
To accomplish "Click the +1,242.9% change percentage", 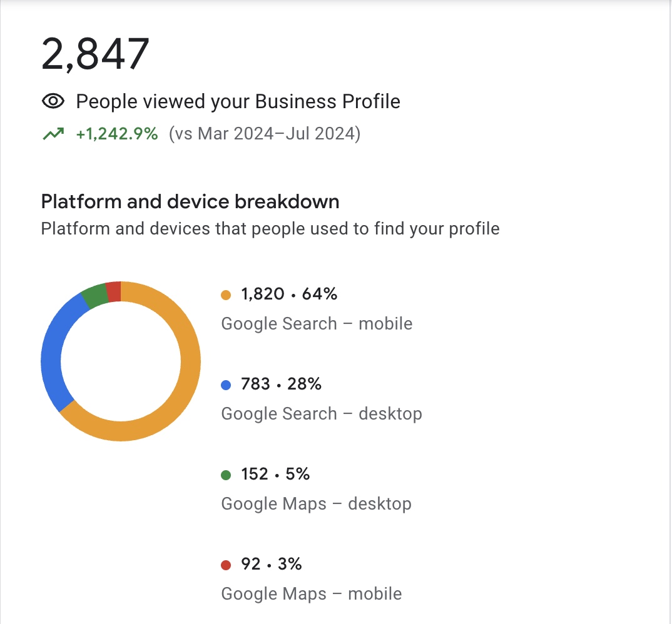I will pyautogui.click(x=117, y=134).
